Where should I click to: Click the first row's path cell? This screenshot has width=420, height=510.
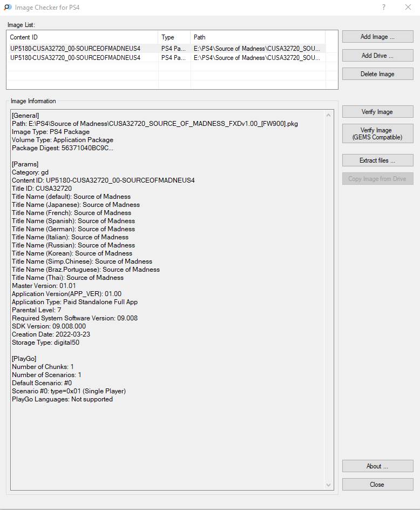click(x=257, y=49)
